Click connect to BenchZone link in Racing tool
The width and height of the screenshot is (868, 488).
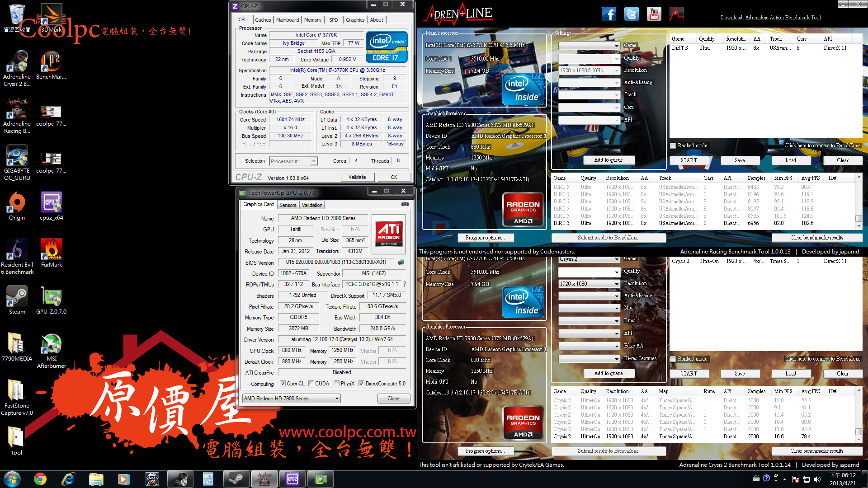(822, 145)
